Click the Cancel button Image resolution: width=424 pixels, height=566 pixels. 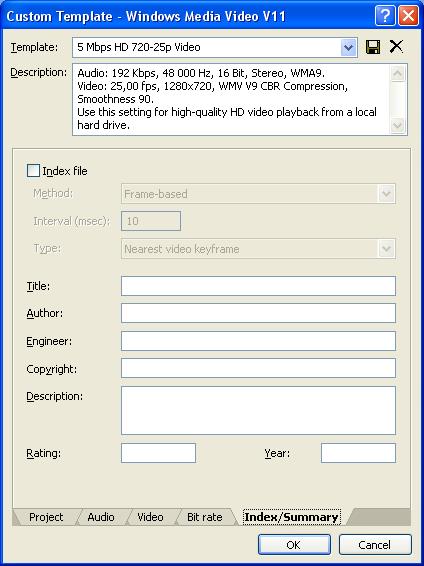375,544
